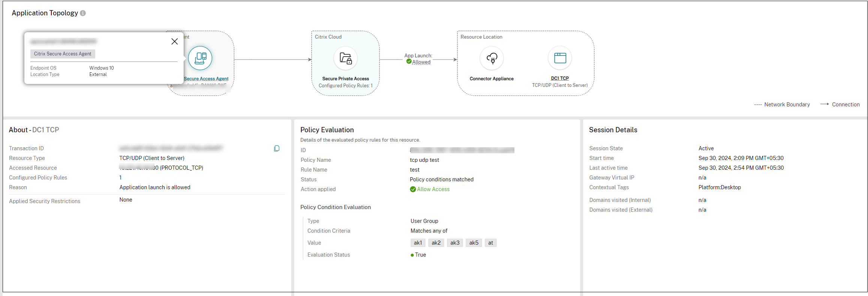
Task: Select the ak2 user group value
Action: 436,243
